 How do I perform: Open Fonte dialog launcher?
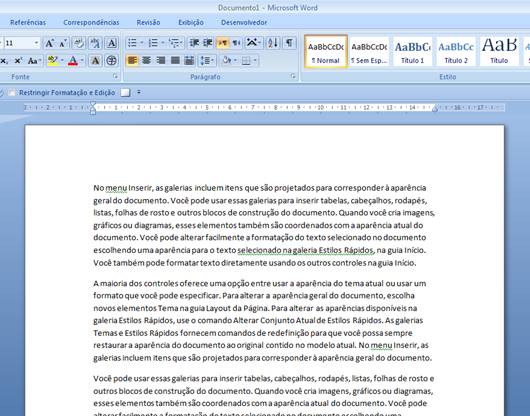pos(115,76)
